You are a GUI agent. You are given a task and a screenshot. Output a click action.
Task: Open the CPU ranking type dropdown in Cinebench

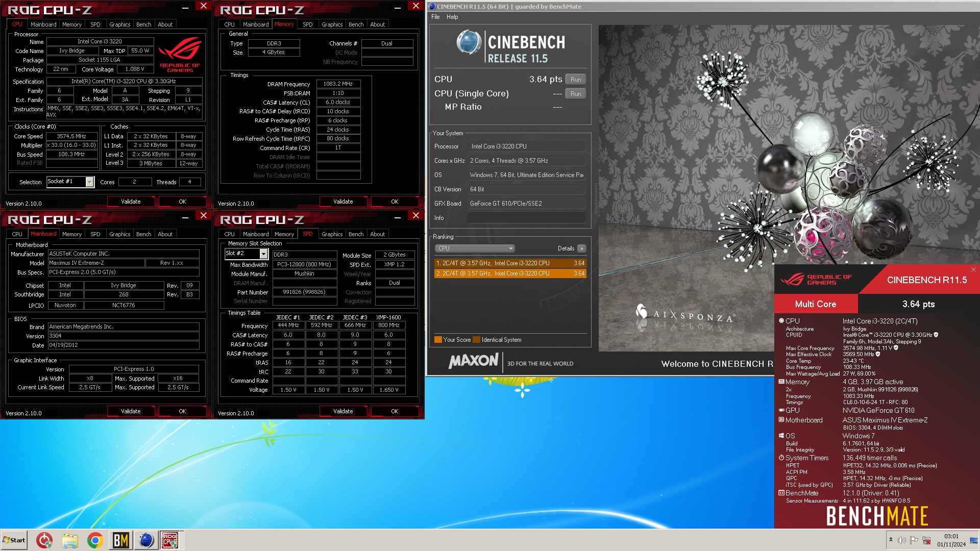(x=475, y=248)
